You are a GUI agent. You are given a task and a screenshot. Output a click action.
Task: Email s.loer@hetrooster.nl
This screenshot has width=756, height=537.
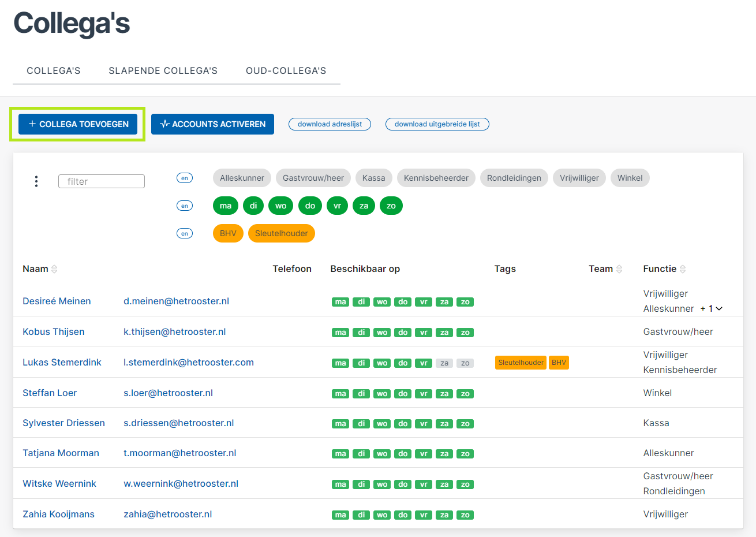pos(168,393)
